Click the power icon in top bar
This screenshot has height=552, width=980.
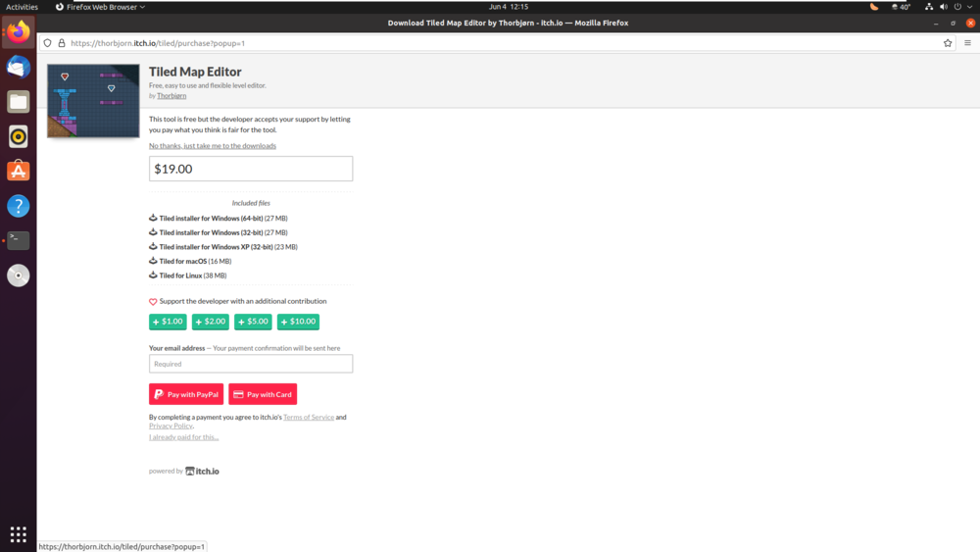coord(957,7)
